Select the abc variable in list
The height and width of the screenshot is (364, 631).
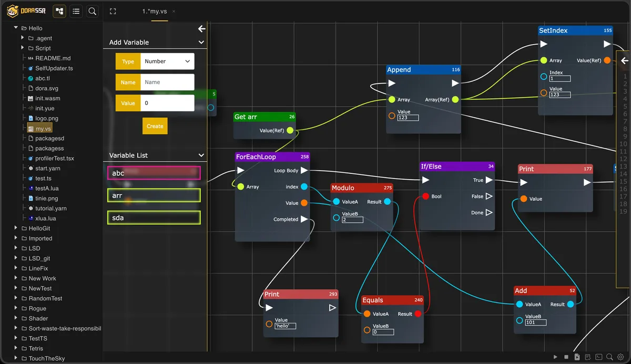coord(154,173)
